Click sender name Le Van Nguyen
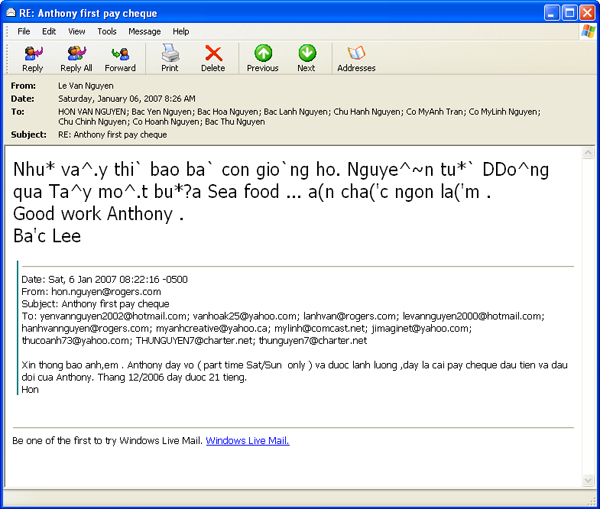This screenshot has height=509, width=600. coord(86,86)
